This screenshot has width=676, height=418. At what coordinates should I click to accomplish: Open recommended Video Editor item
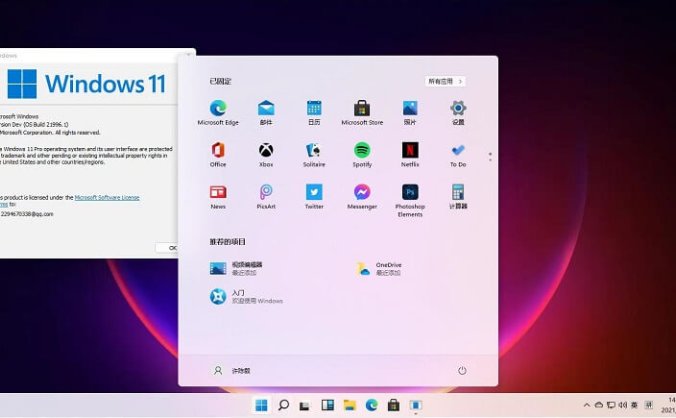point(236,268)
